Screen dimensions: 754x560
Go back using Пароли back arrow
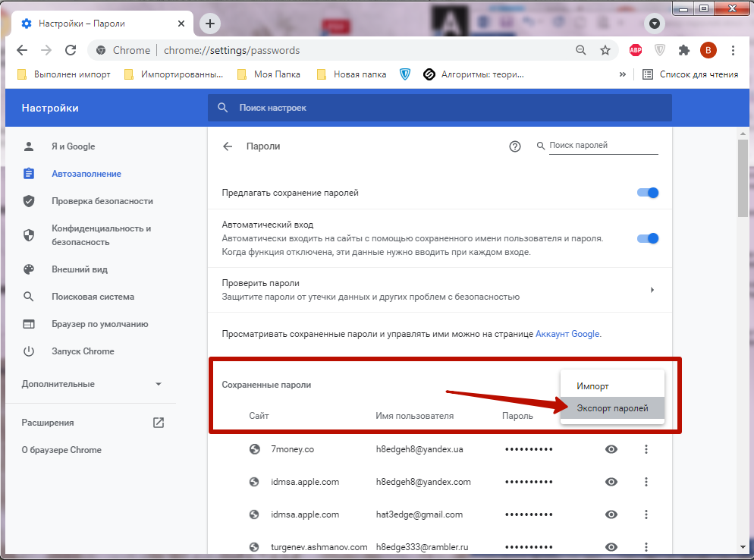point(228,146)
